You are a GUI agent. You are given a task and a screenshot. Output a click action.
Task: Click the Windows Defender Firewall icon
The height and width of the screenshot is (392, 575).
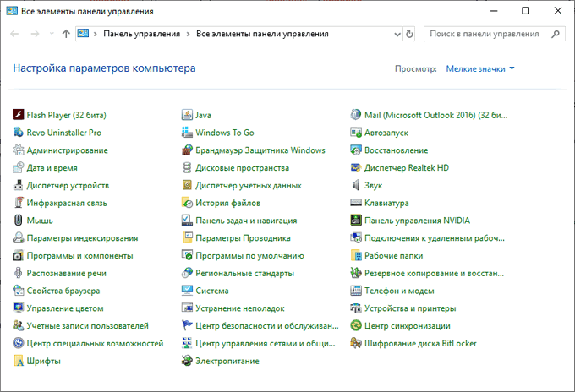(189, 150)
